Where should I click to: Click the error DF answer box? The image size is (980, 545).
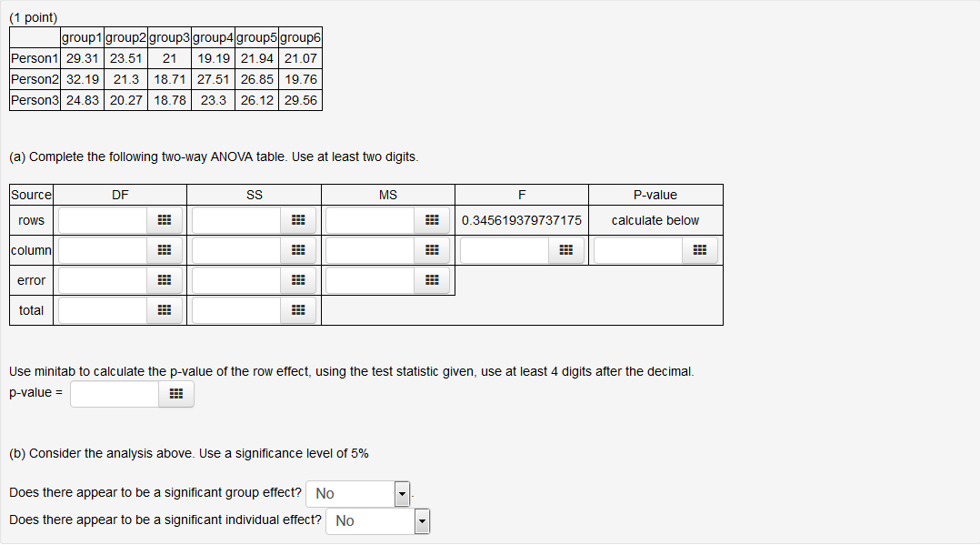[x=105, y=279]
